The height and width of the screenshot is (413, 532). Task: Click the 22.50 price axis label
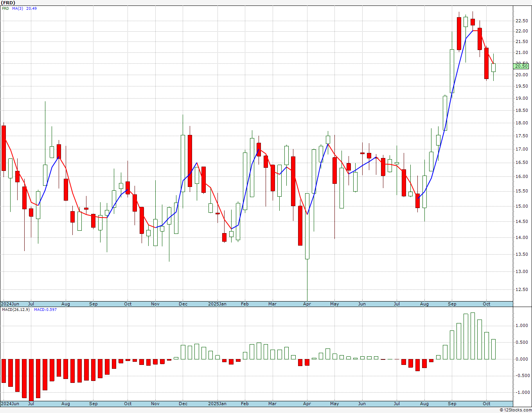[521, 21]
